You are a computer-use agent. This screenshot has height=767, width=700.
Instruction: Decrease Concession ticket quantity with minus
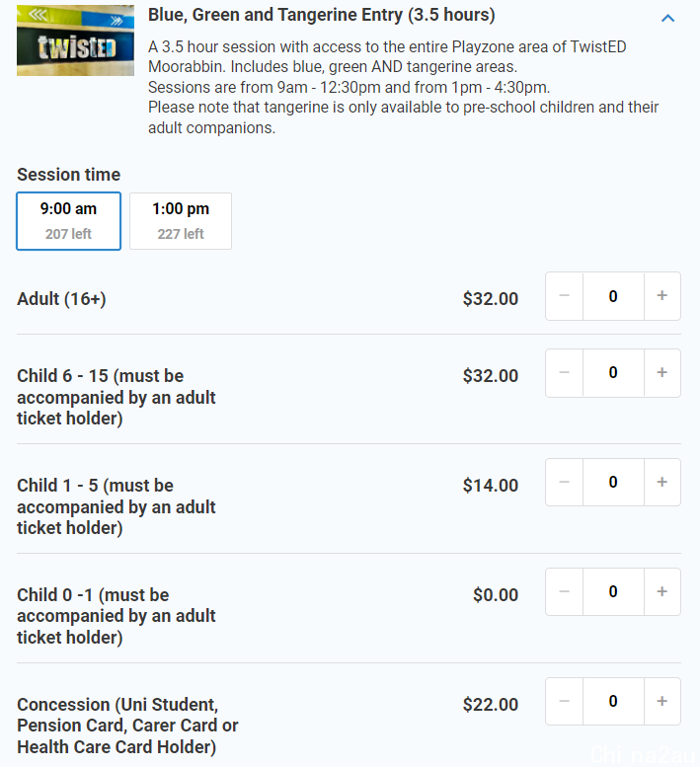pos(564,702)
